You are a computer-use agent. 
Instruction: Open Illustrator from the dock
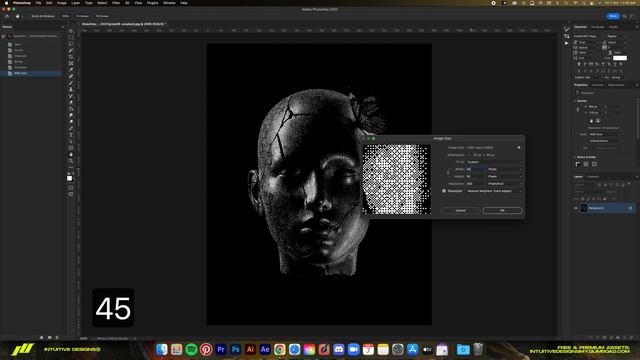[x=250, y=349]
